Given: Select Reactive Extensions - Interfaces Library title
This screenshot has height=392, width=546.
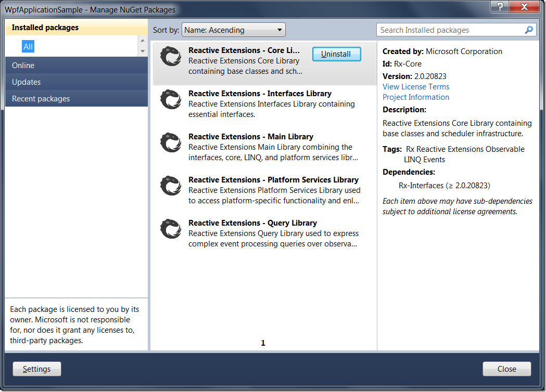Looking at the screenshot, I should (260, 94).
